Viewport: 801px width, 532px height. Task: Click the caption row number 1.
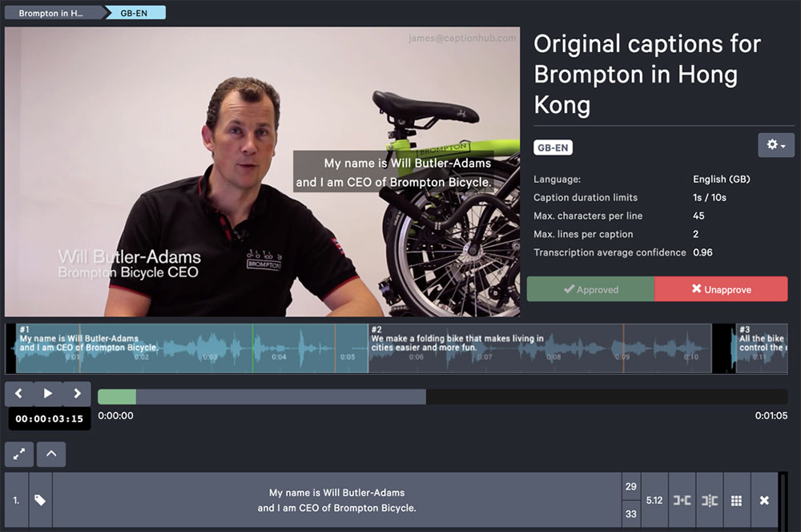tap(16, 500)
